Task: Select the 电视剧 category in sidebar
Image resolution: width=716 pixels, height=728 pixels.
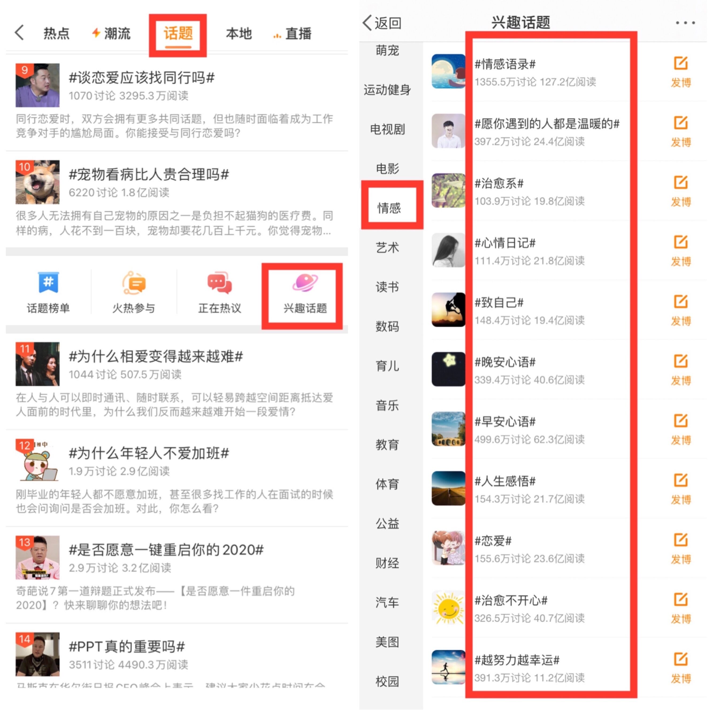Action: [387, 129]
